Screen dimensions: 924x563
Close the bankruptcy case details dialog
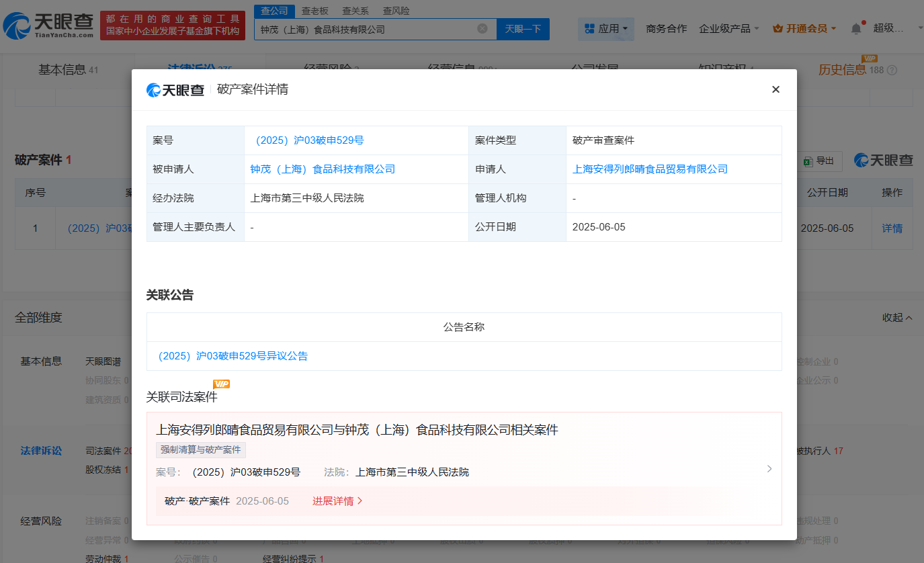coord(775,89)
